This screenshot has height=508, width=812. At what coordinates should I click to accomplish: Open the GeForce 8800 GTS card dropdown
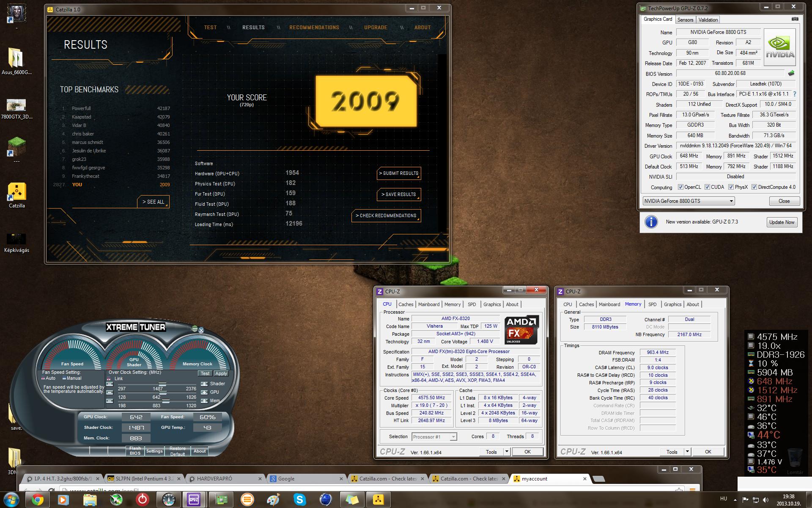[x=689, y=201]
